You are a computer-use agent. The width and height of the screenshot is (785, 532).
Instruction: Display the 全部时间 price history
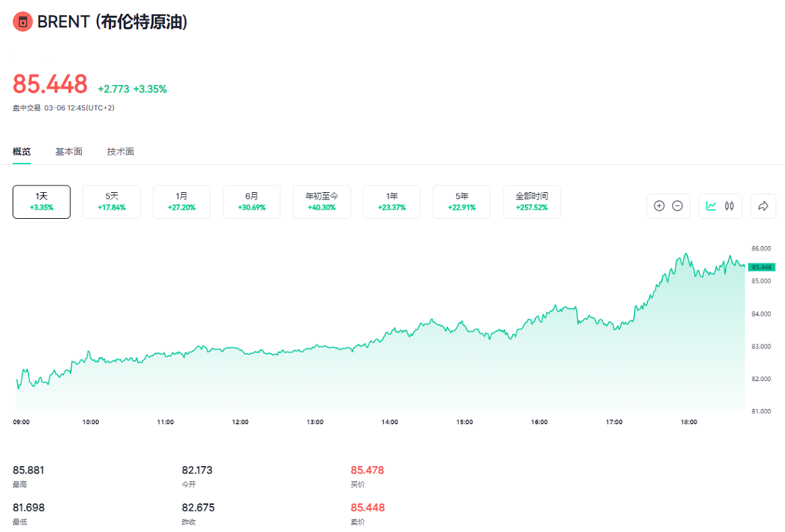point(532,201)
